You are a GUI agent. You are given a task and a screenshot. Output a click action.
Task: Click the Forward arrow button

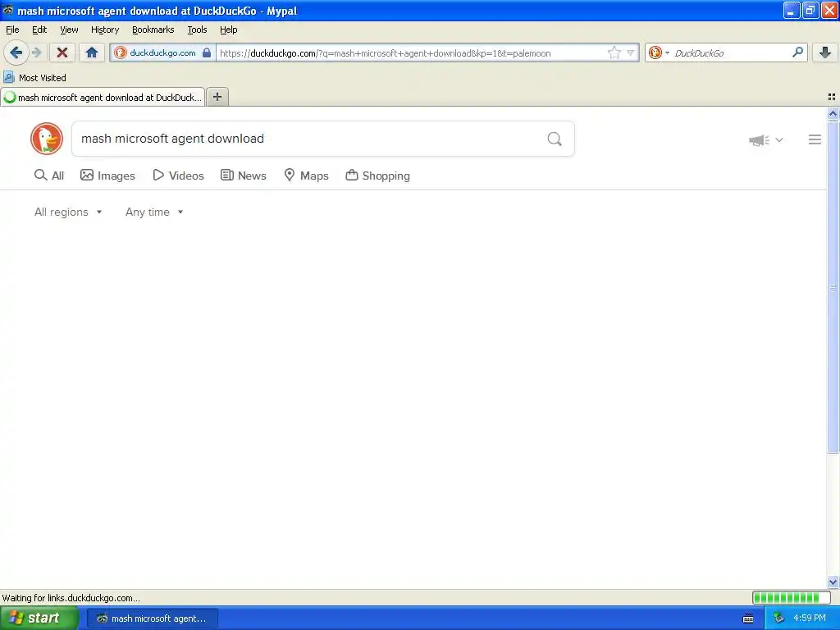(x=37, y=52)
